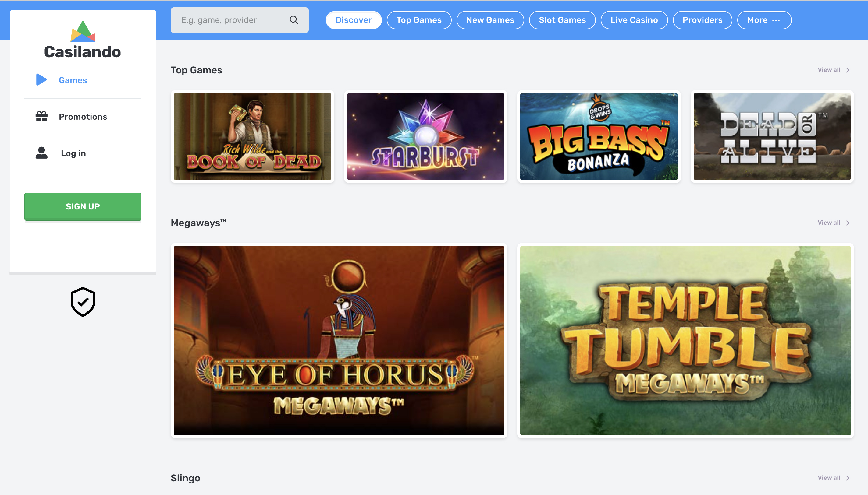Click the chevron next to Top Games View all

click(x=848, y=70)
